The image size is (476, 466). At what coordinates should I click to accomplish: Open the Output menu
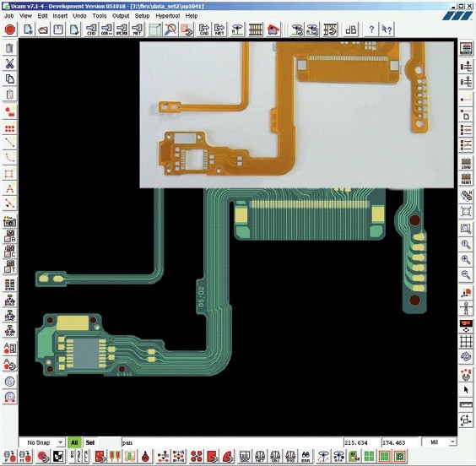click(x=121, y=16)
